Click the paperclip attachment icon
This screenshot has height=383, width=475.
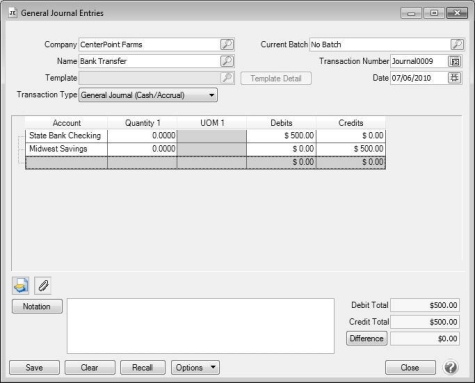tap(43, 286)
